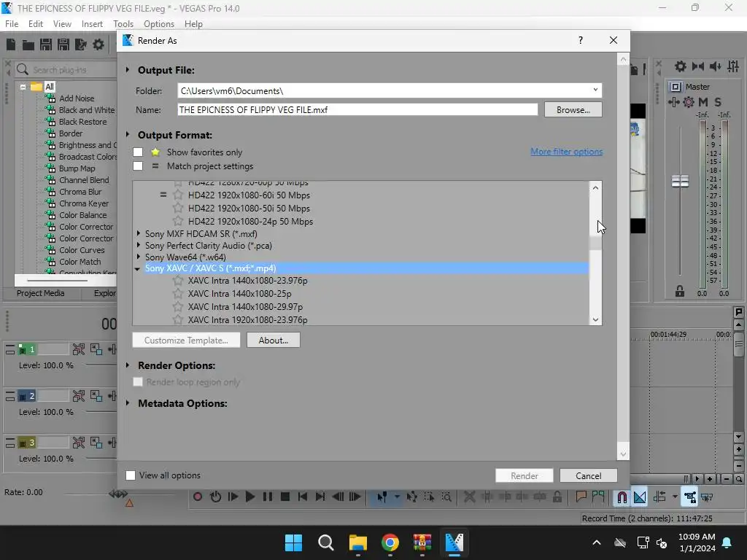
Task: Click the Save icon in main toolbar
Action: tap(46, 44)
